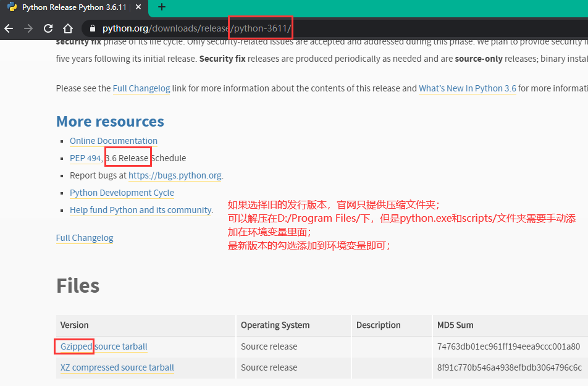Select MD5 sum 74763db01ec961ff194eea9ccc001a80
The width and height of the screenshot is (588, 386).
point(508,346)
